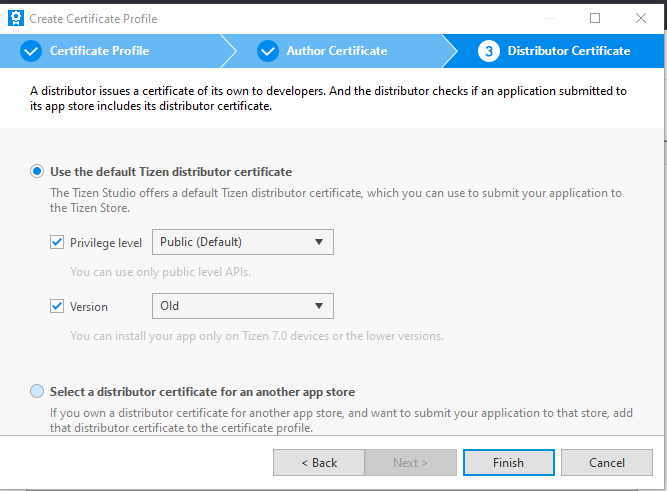Select distributor certificate for another app store
Screen dimensions: 667x491
point(37,391)
